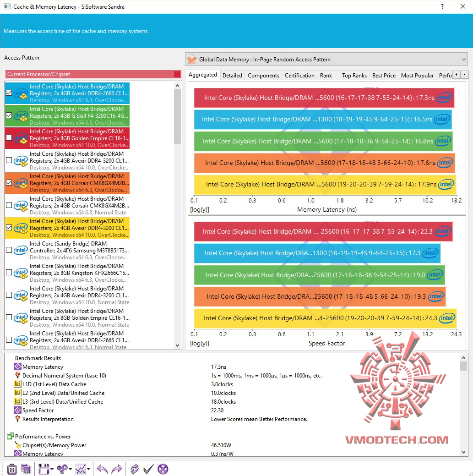Image resolution: width=473 pixels, height=476 pixels.
Task: Check the Sandy Bridge Samsung M378B5173 checkbox
Action: pyautogui.click(x=9, y=250)
